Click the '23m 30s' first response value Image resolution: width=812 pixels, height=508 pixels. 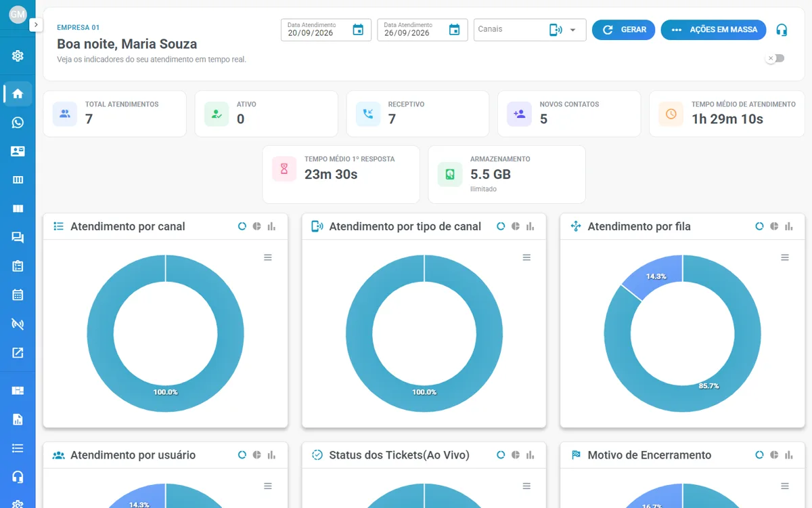point(331,174)
